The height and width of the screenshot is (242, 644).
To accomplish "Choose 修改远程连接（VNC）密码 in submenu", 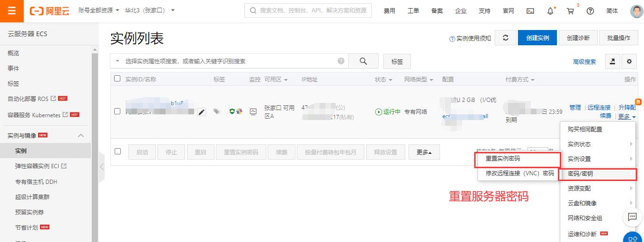I will 520,173.
